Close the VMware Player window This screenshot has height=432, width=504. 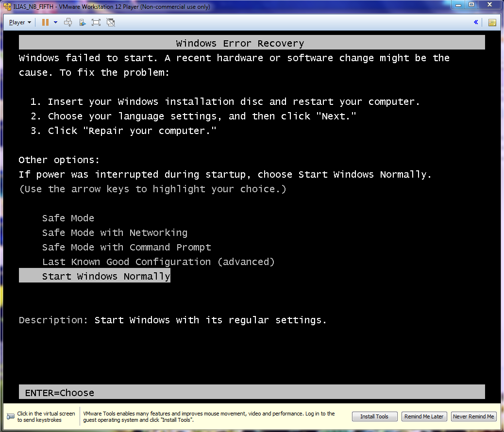click(x=489, y=5)
